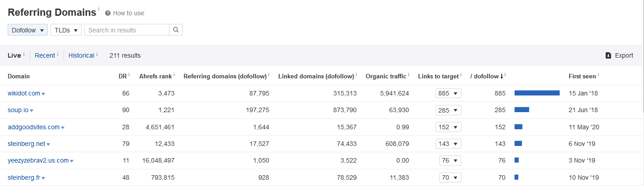Click the Export download icon
The width and height of the screenshot is (644, 186).
[x=608, y=55]
